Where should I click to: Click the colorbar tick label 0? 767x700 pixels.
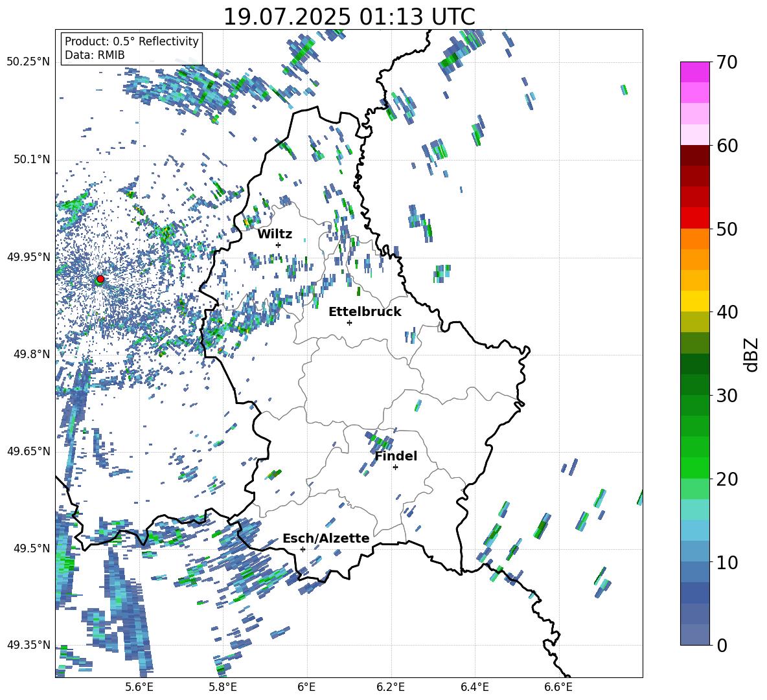point(722,645)
